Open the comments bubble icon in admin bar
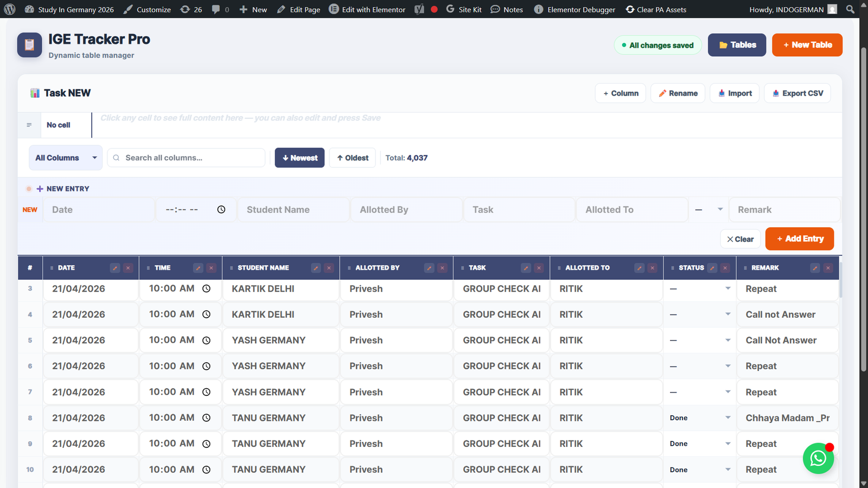The width and height of the screenshot is (868, 488). [x=216, y=9]
